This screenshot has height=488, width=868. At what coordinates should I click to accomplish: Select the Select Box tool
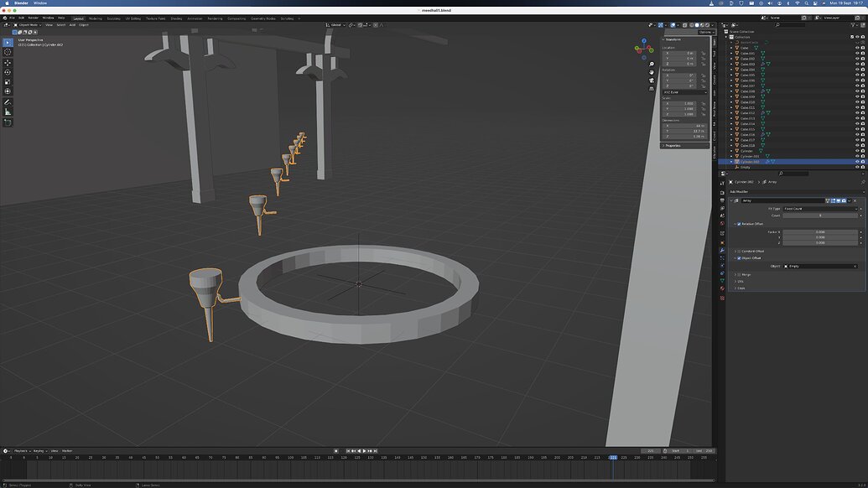tap(8, 43)
